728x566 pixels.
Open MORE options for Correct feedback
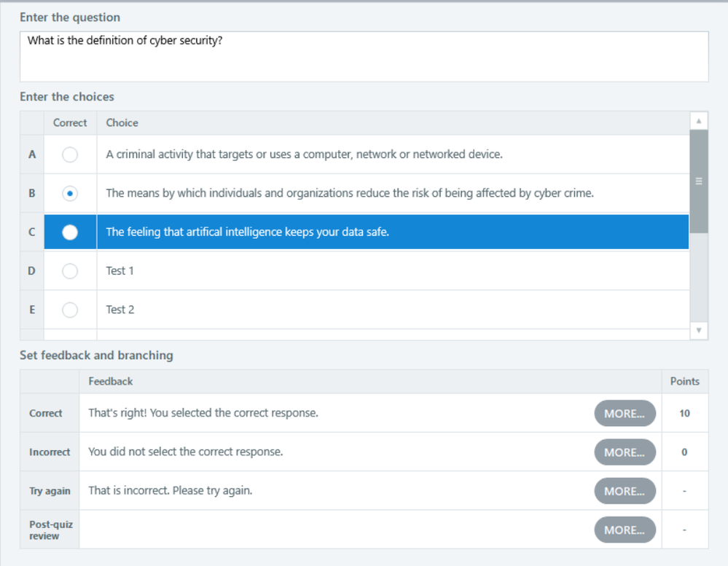coord(625,413)
